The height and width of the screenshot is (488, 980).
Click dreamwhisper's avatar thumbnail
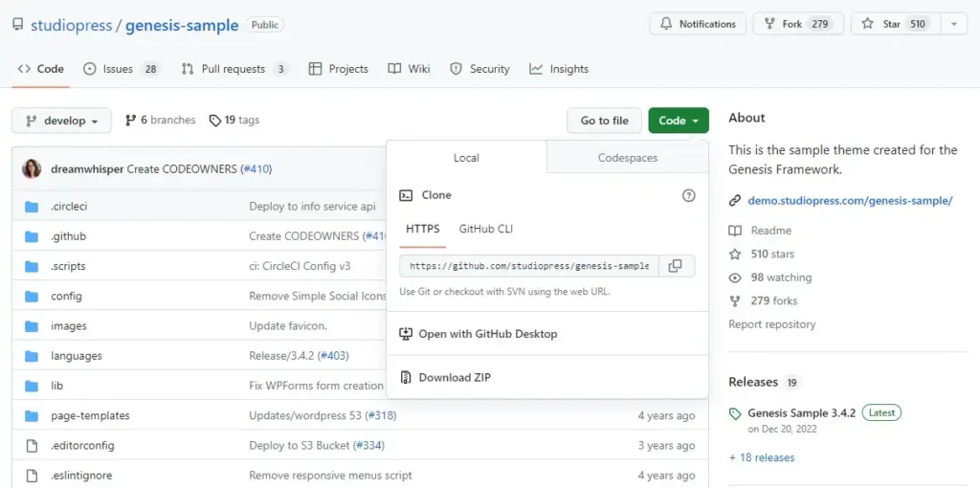click(x=32, y=168)
